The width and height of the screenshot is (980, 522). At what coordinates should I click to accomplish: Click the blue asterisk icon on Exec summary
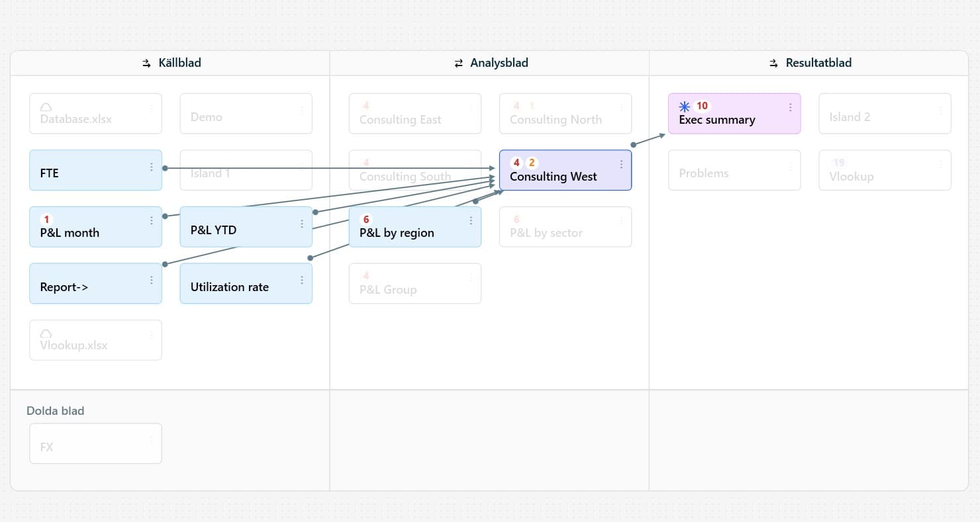(x=685, y=106)
